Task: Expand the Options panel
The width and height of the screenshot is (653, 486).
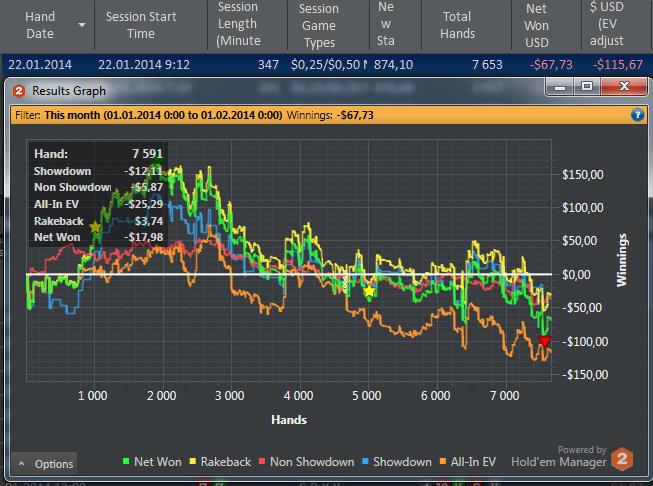Action: click(x=45, y=464)
